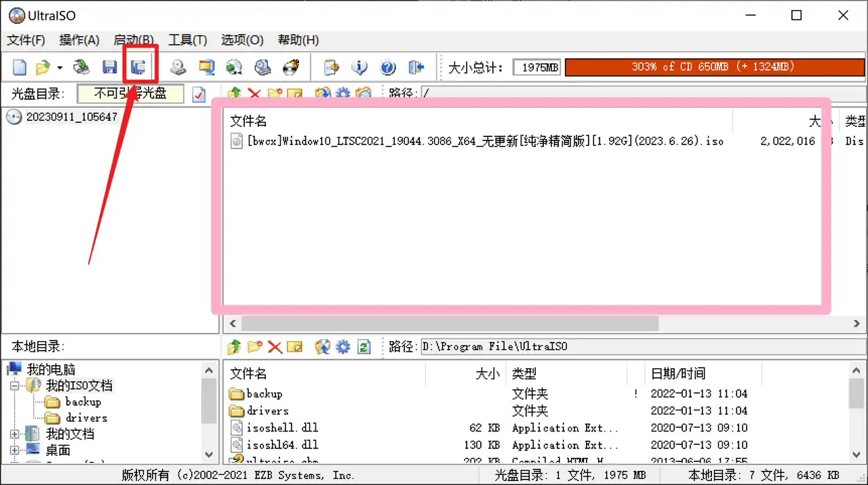Click red X delete icon in local directory toolbar
This screenshot has width=868, height=485.
(275, 347)
